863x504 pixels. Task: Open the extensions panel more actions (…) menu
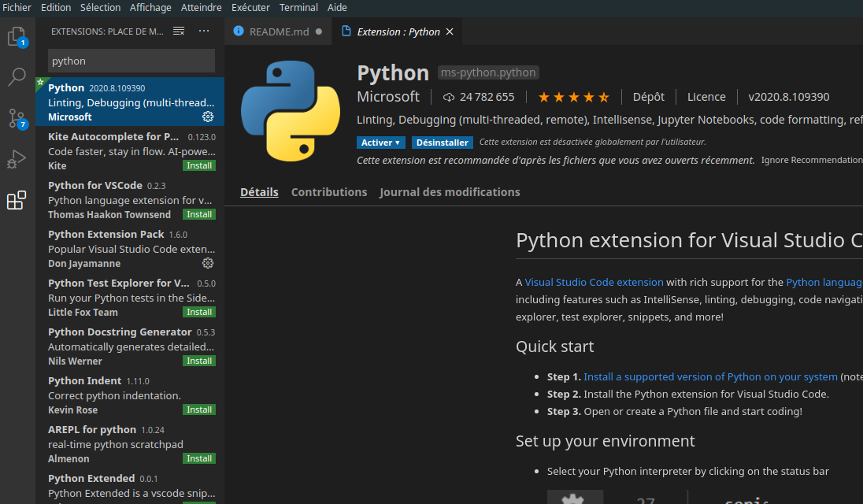point(204,31)
